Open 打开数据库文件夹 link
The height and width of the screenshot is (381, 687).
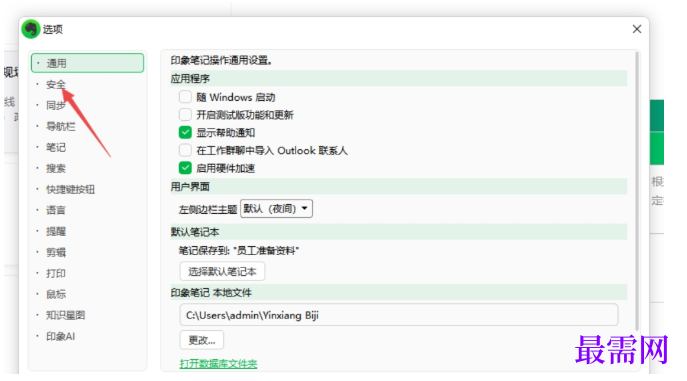[218, 363]
